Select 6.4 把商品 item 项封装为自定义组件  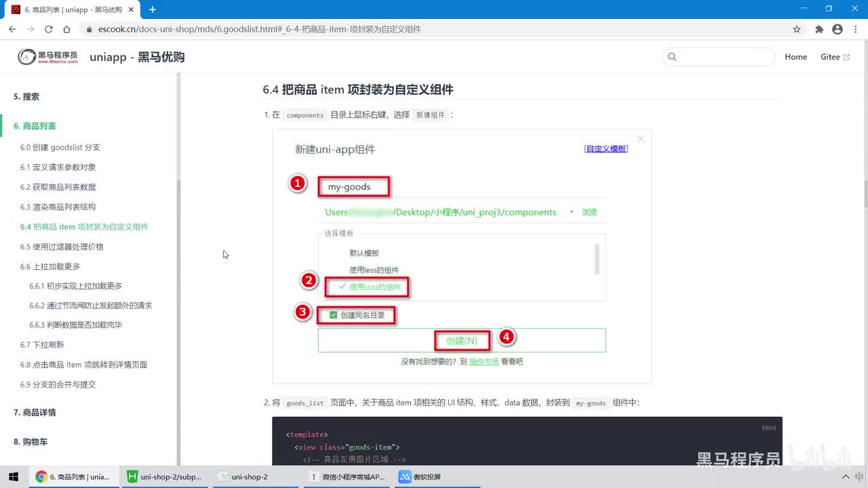(84, 226)
